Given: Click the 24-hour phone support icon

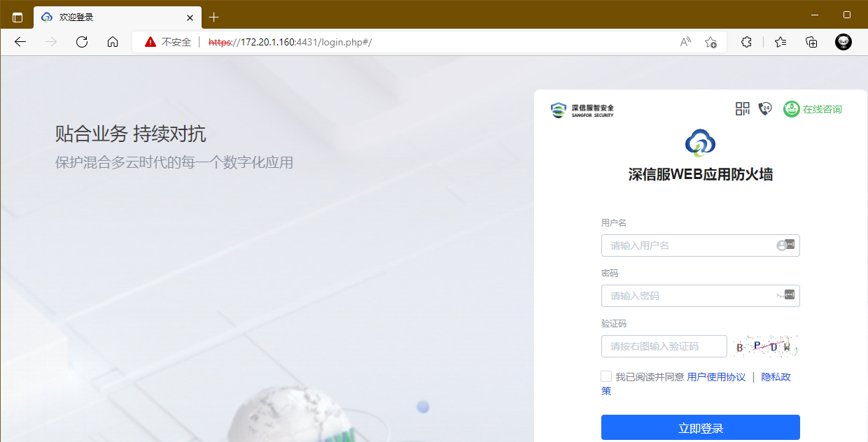Looking at the screenshot, I should tap(764, 108).
